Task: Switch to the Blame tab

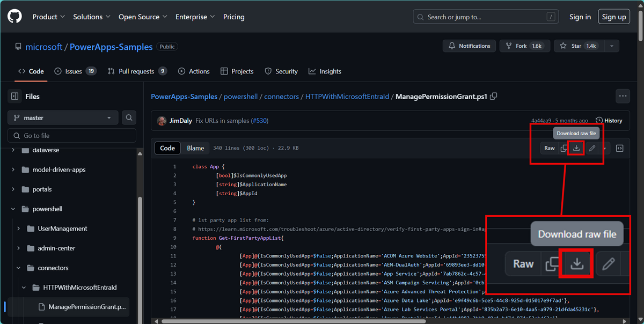Action: click(x=195, y=148)
